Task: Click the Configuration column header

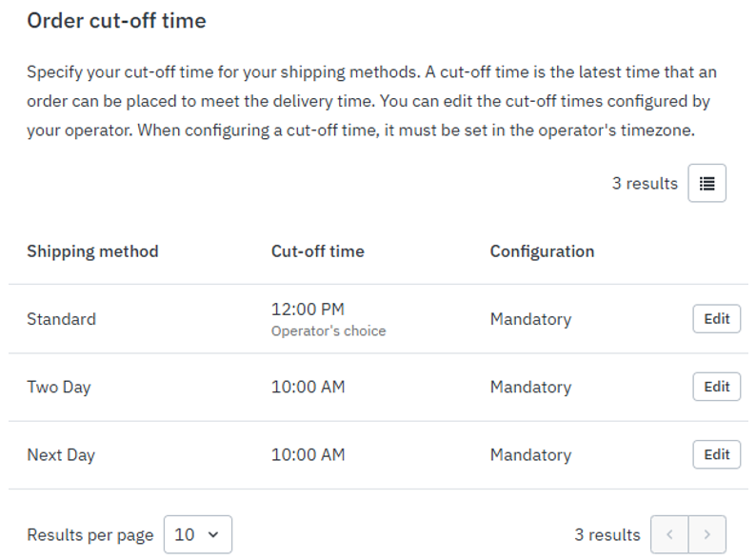Action: tap(542, 251)
